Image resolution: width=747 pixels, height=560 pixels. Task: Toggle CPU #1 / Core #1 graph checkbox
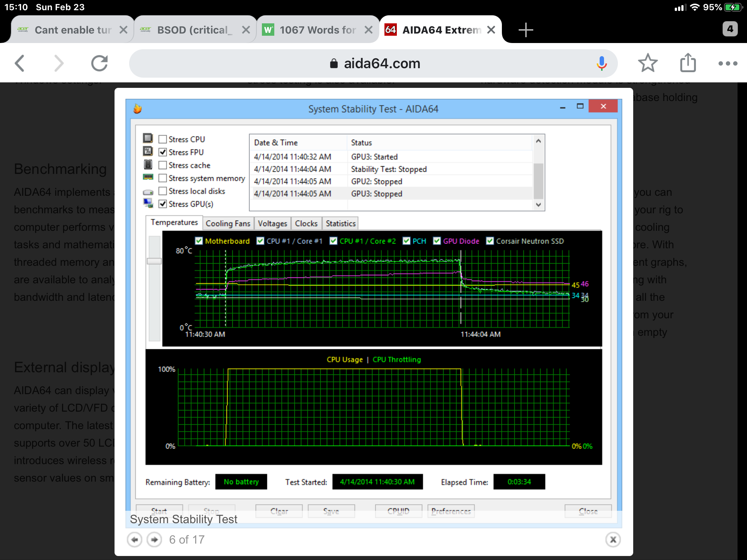pyautogui.click(x=260, y=241)
